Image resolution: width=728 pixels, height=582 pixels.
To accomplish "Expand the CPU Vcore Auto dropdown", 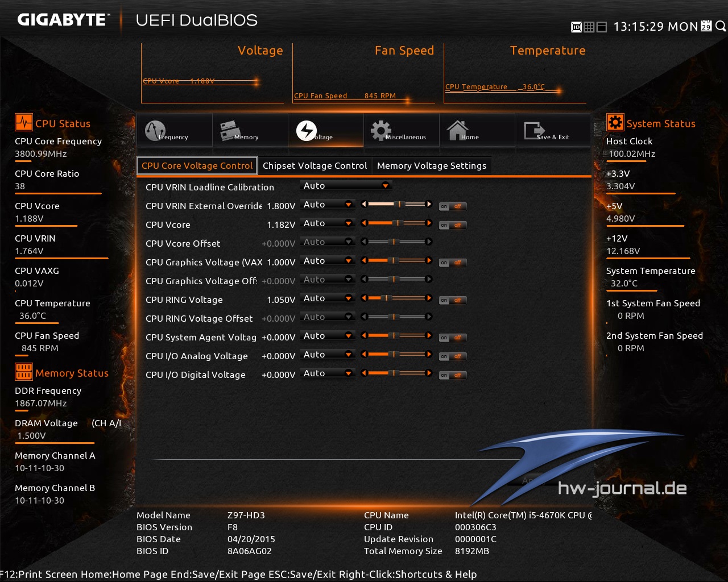I will (327, 223).
